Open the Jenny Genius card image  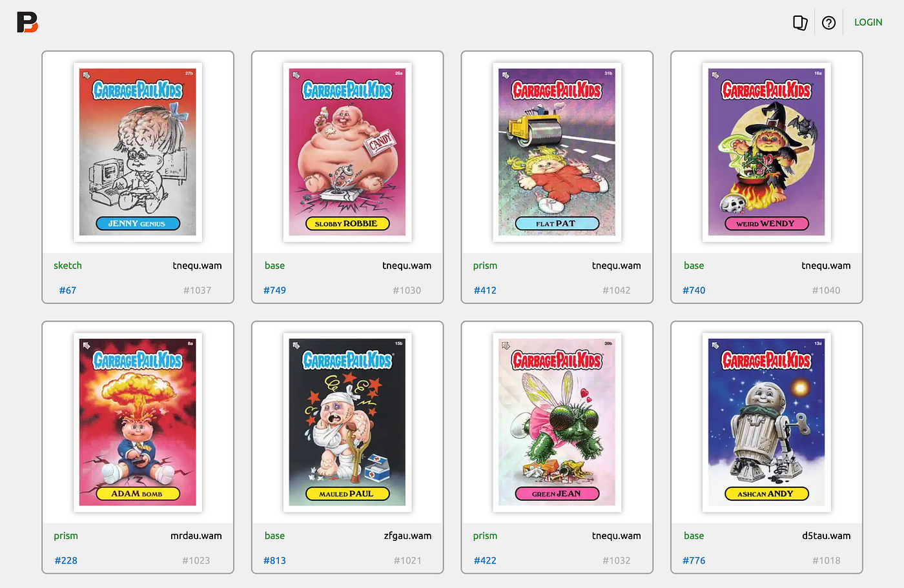click(x=138, y=152)
